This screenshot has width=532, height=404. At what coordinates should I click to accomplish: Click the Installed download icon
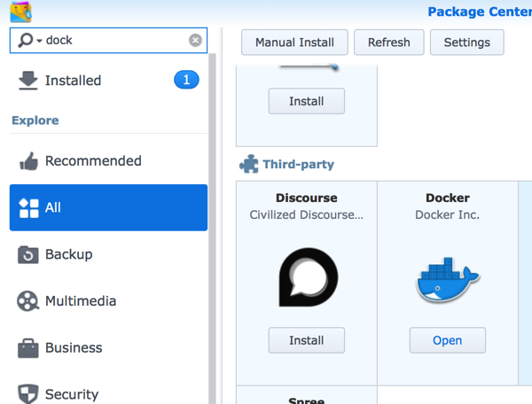[28, 81]
